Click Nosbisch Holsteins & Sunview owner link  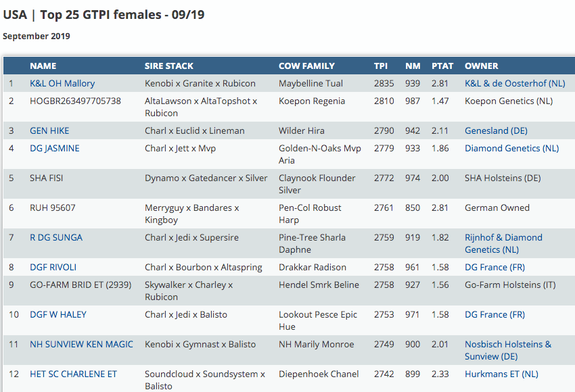tap(507, 350)
